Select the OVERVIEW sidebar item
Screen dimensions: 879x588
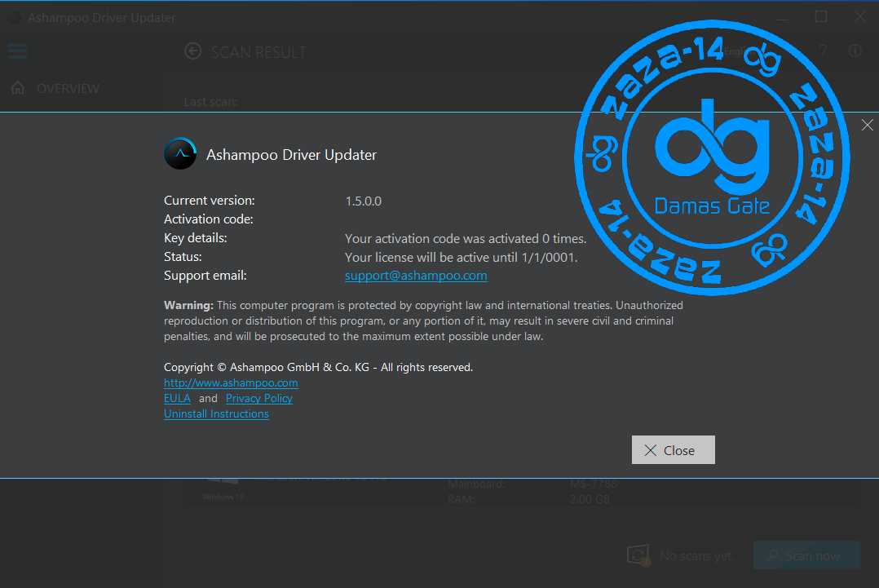point(68,89)
